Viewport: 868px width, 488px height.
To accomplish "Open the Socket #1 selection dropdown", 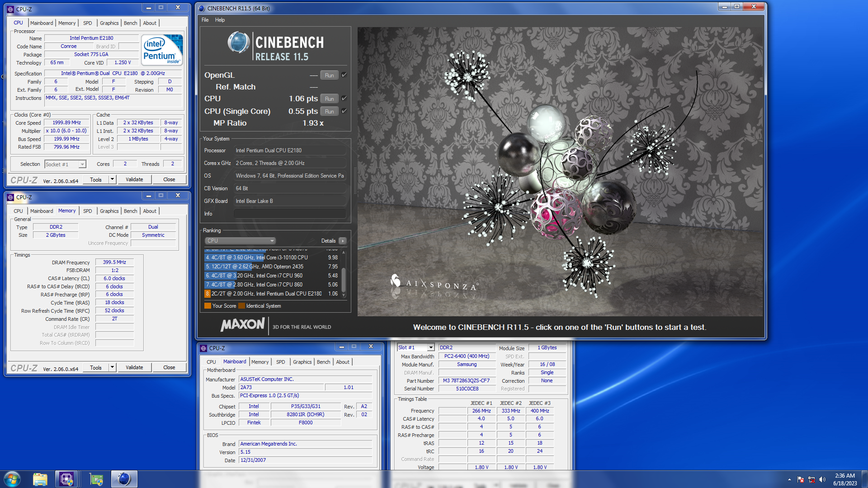I will point(65,164).
